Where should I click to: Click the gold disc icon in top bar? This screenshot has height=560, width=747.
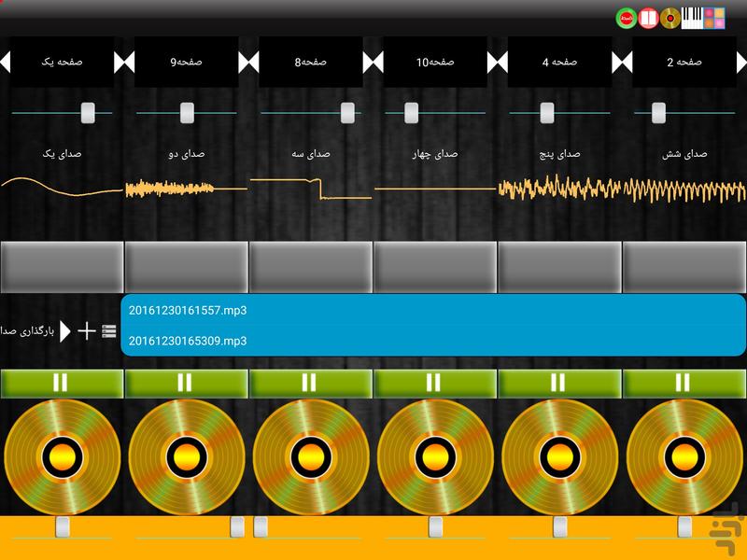coord(670,18)
